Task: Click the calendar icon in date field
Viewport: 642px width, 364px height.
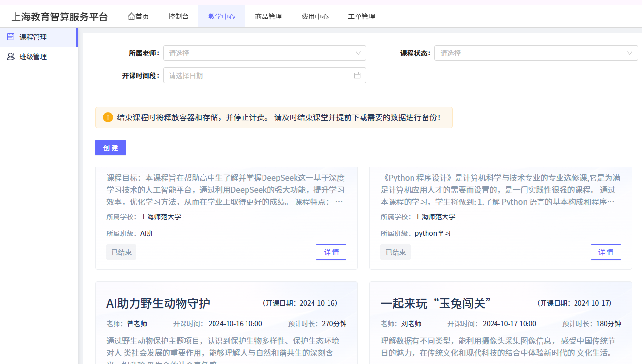Action: click(357, 75)
